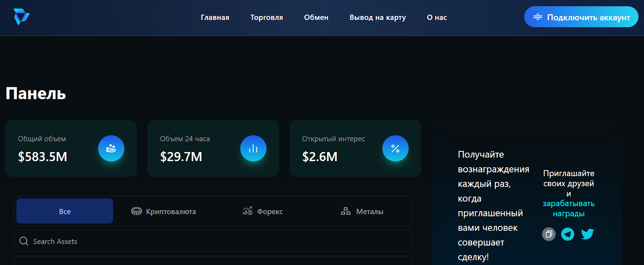Viewport: 644px width, 265px height.
Task: Copy the referral link with copy icon
Action: coord(549,234)
